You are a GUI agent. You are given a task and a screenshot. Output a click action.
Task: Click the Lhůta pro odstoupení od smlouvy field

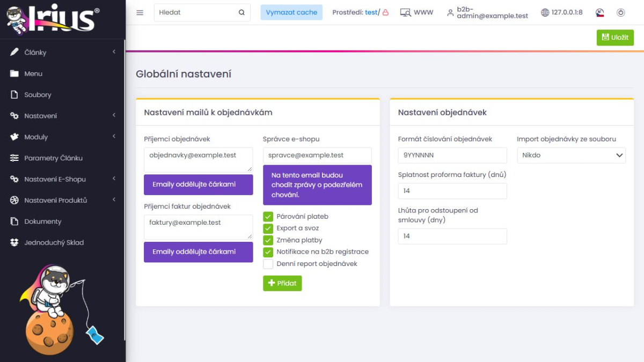pyautogui.click(x=452, y=236)
